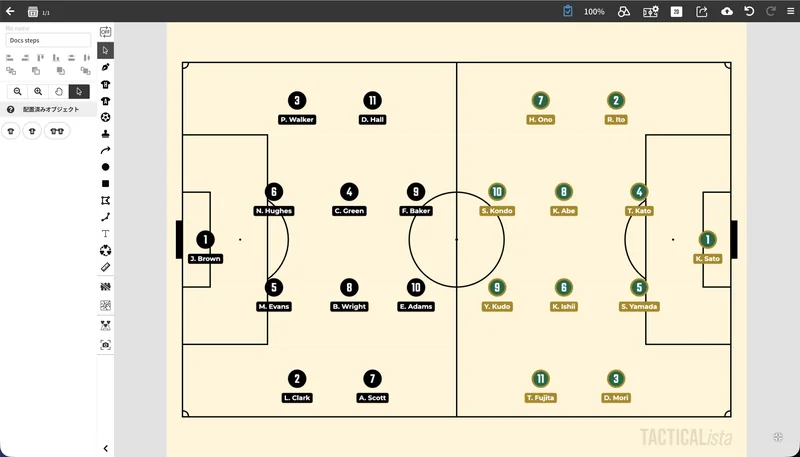The height and width of the screenshot is (457, 800).
Task: Click the striped pattern tool icon
Action: 105,287
